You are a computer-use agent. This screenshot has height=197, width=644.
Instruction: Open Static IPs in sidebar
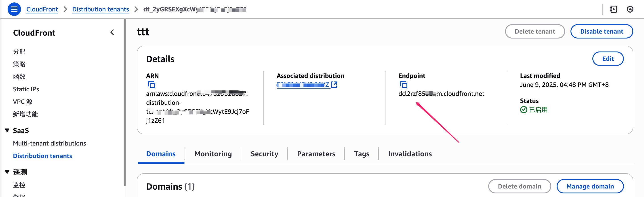(26, 89)
